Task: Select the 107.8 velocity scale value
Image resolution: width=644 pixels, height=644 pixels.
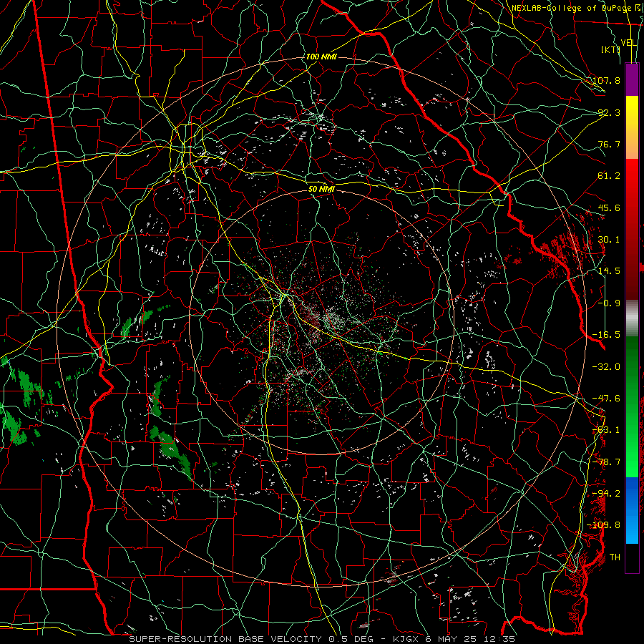Action: pos(606,80)
